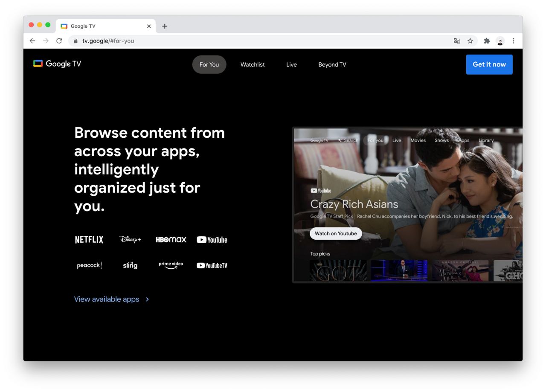Click the YouTube TV logo
Image resolution: width=546 pixels, height=392 pixels.
tap(212, 265)
